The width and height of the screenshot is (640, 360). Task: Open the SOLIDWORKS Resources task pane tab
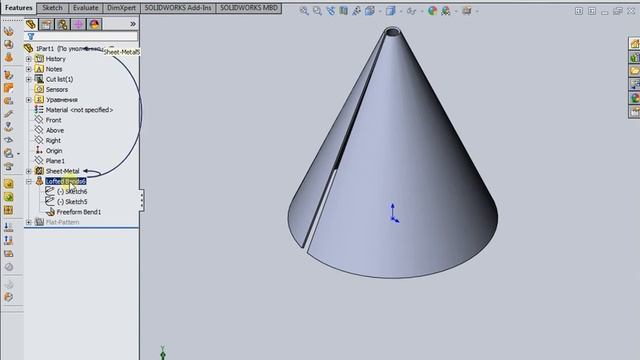635,44
